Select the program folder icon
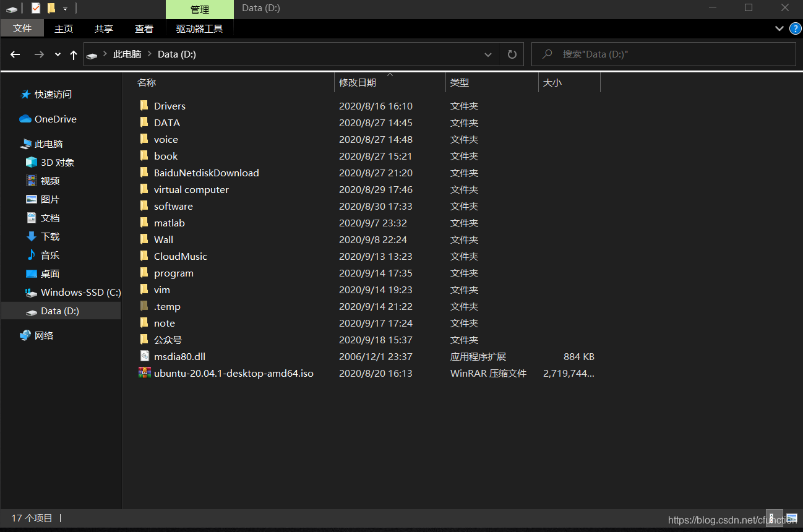The width and height of the screenshot is (803, 532). point(144,273)
